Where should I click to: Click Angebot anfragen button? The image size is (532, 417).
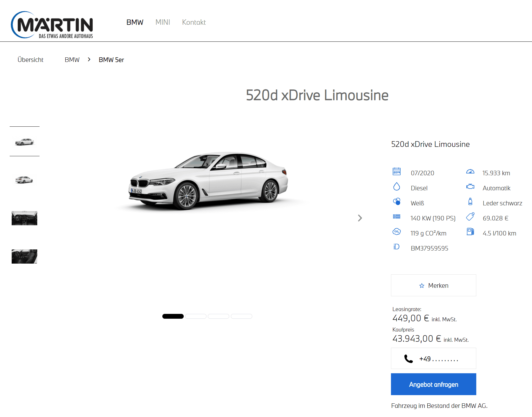(434, 384)
